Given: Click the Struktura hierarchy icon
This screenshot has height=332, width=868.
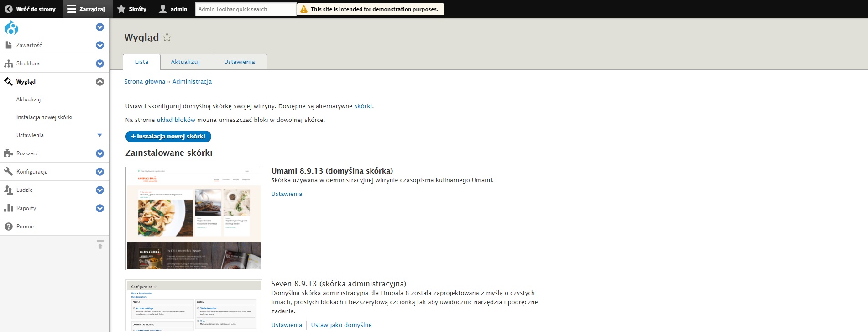Looking at the screenshot, I should (x=8, y=63).
